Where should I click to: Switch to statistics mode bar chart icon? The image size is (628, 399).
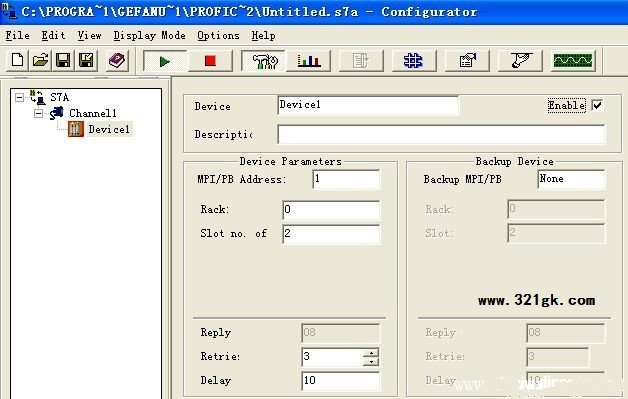point(309,61)
